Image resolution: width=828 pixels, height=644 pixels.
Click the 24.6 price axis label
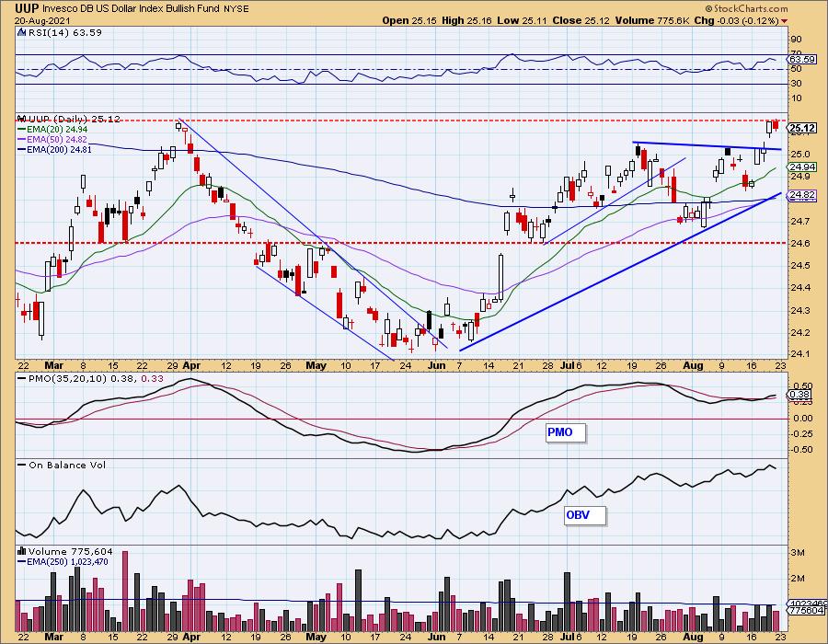[x=800, y=244]
